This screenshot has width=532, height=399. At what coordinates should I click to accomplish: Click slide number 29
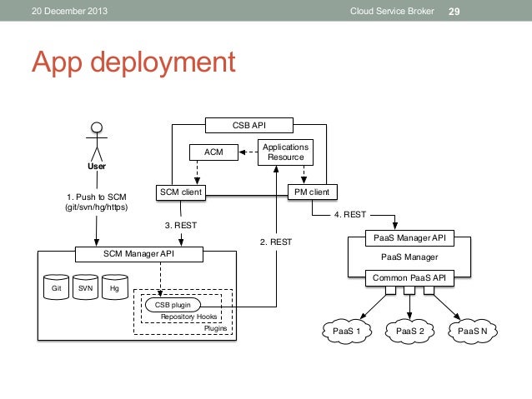(454, 12)
